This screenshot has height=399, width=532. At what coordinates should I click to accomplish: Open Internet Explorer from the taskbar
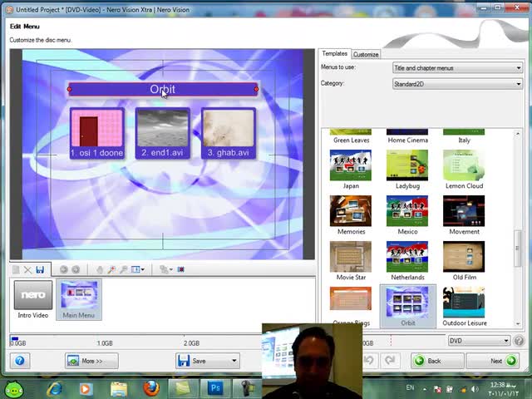[x=55, y=388]
